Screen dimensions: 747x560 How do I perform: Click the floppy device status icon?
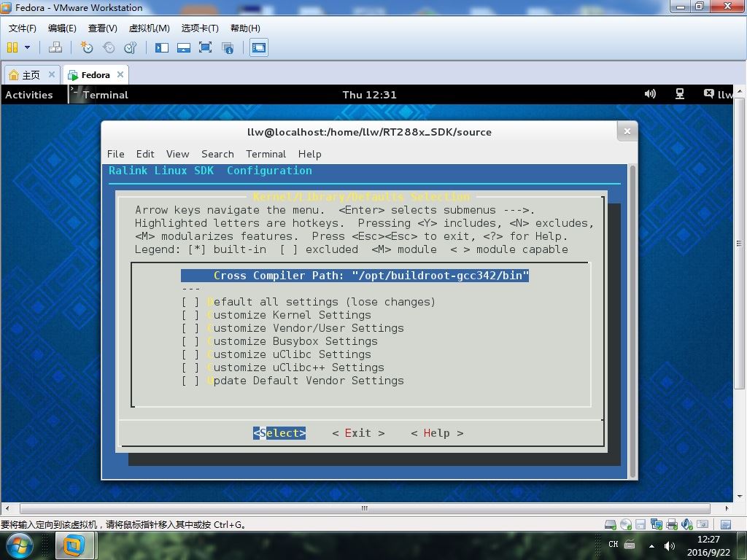[x=640, y=525]
